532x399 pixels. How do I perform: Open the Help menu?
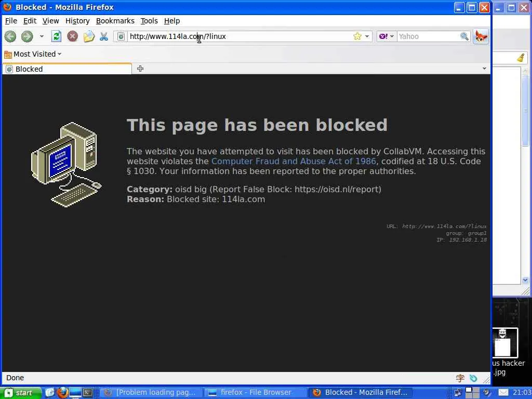171,21
